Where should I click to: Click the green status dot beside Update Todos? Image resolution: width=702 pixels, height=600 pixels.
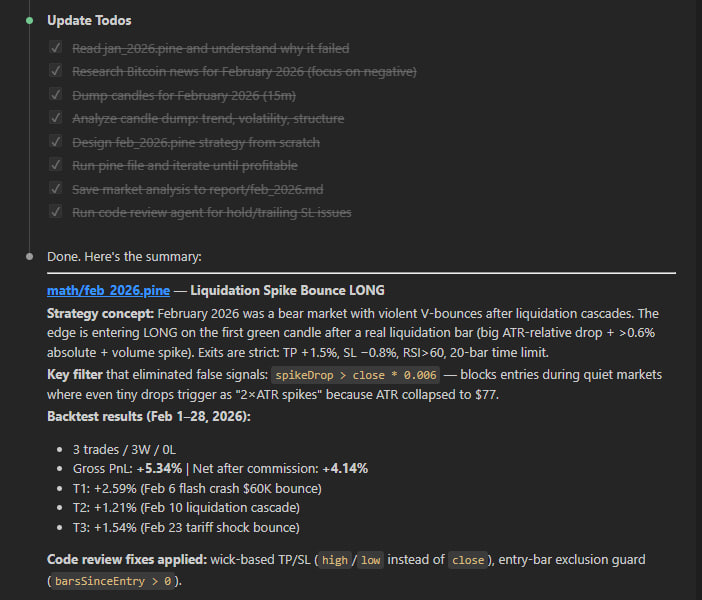tap(30, 20)
